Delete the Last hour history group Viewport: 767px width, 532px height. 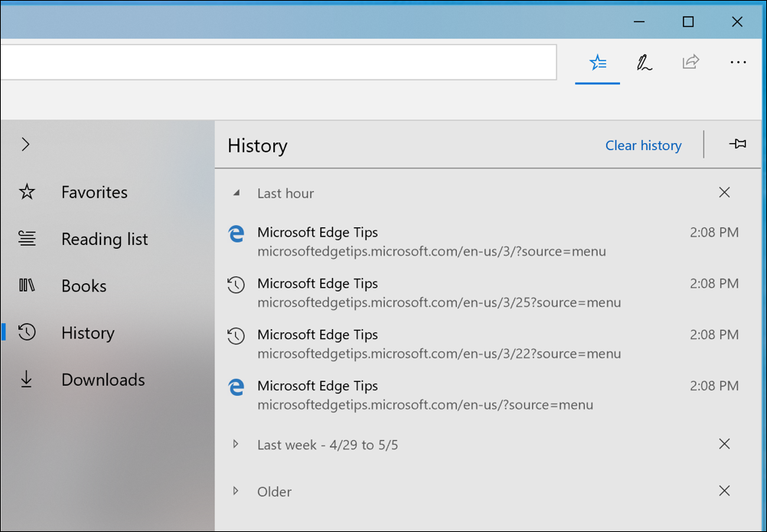click(724, 192)
